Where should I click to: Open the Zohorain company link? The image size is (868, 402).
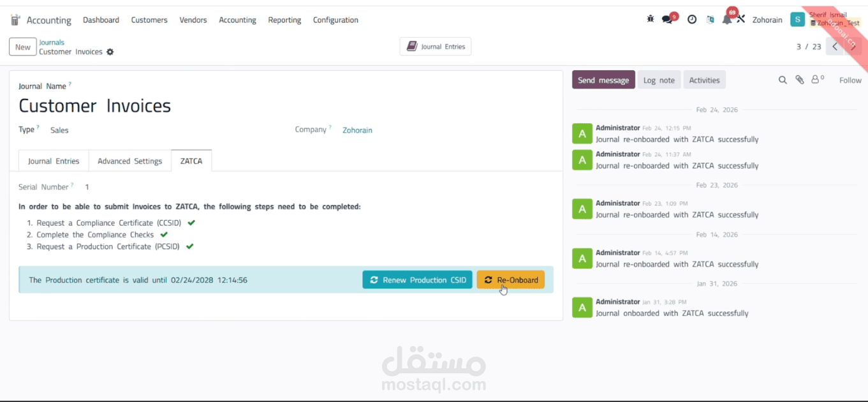[x=357, y=130]
